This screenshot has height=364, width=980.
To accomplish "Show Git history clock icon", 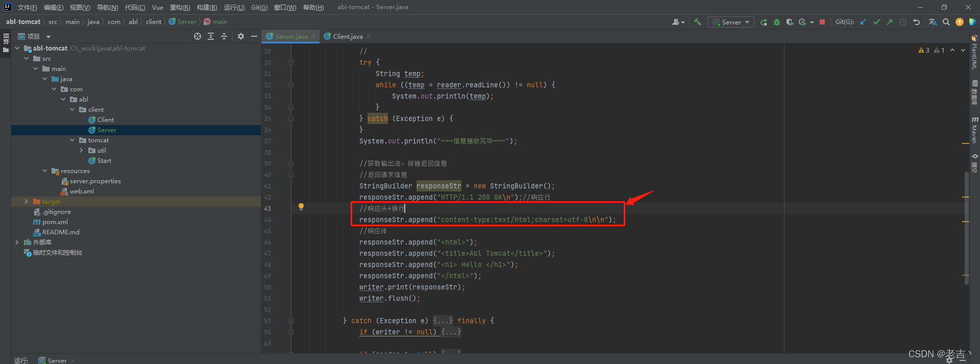I will pos(903,22).
